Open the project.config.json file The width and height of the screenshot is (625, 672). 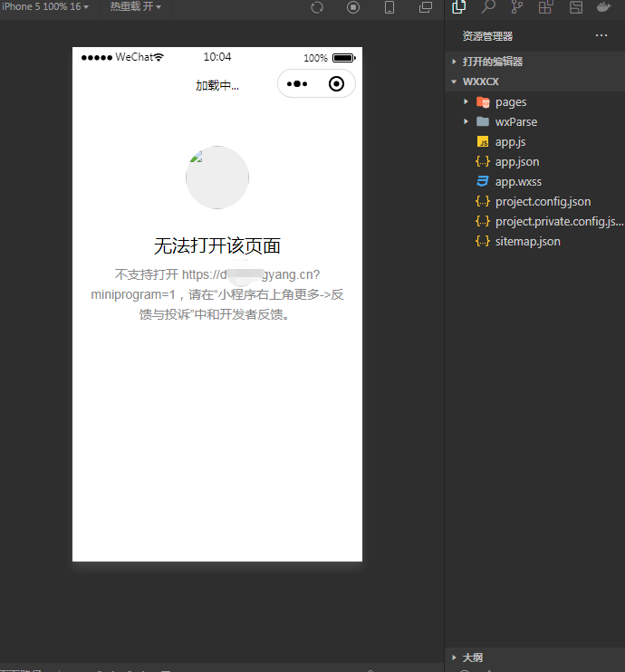(x=534, y=201)
